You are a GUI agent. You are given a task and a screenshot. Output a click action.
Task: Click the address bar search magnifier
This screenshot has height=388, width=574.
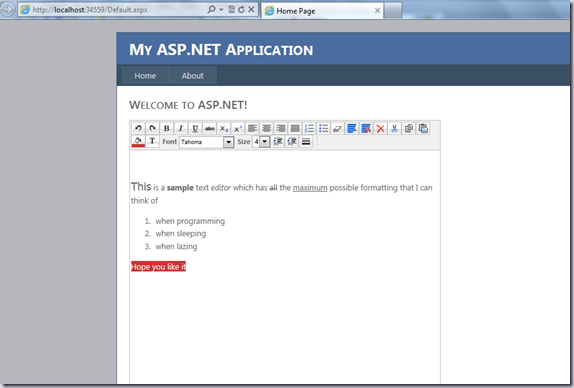211,10
